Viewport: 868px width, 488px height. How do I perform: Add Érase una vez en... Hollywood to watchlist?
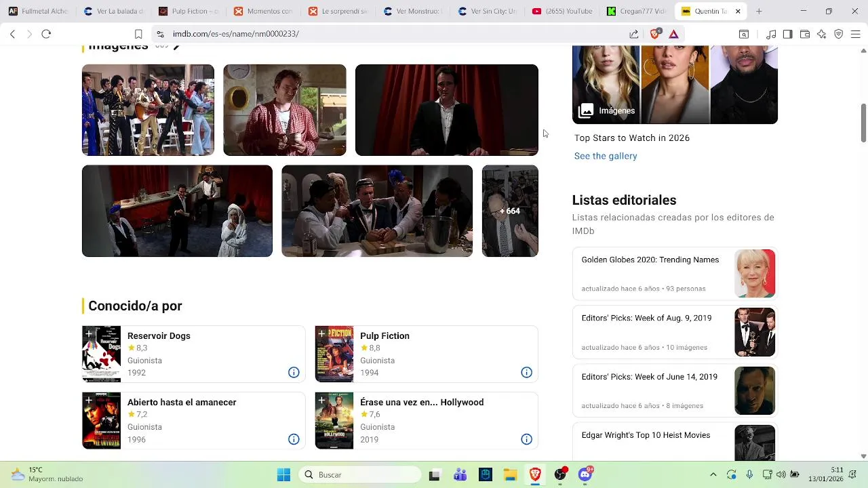(321, 401)
